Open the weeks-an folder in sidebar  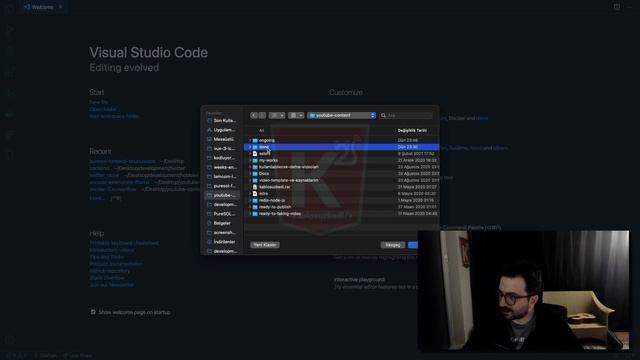point(222,167)
